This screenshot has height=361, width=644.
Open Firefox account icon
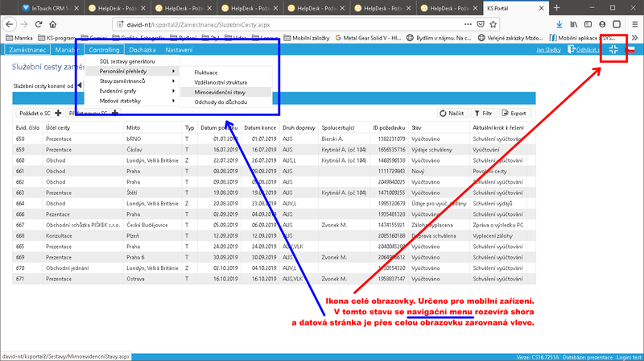click(x=602, y=25)
